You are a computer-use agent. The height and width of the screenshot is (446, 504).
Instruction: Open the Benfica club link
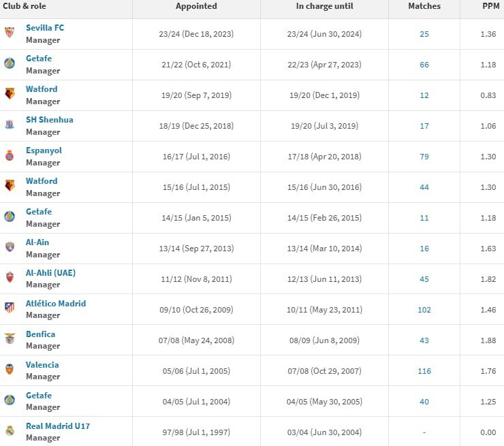pos(41,334)
